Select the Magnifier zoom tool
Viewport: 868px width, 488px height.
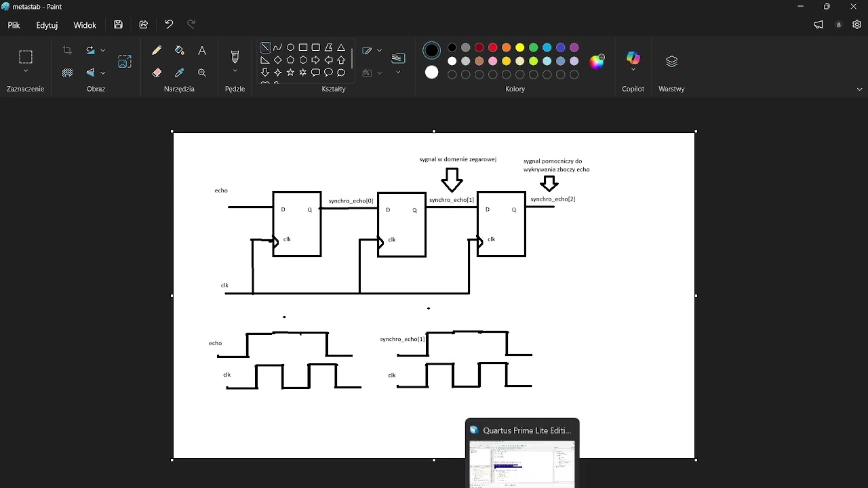[x=202, y=73]
